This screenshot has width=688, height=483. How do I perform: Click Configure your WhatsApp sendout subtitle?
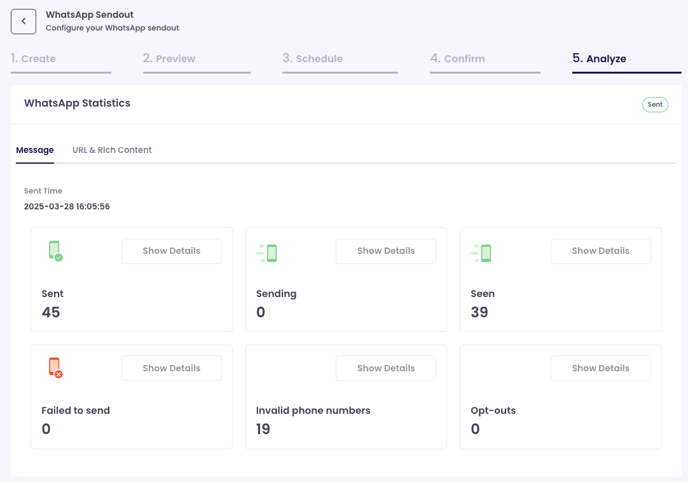click(x=112, y=28)
